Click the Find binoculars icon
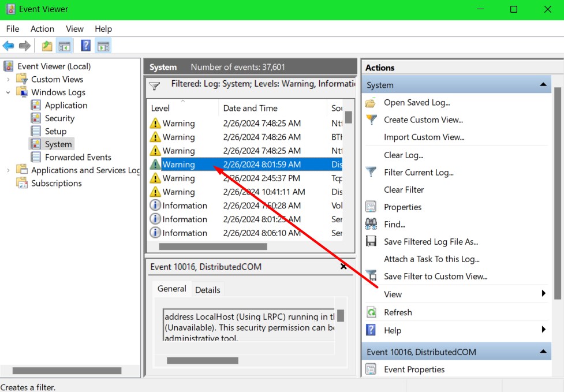The height and width of the screenshot is (392, 564). pyautogui.click(x=371, y=224)
